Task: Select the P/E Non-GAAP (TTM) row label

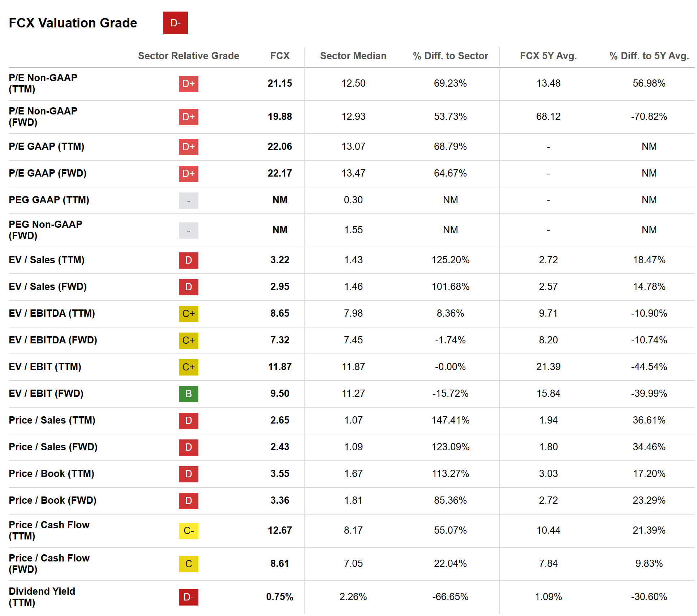Action: click(43, 83)
